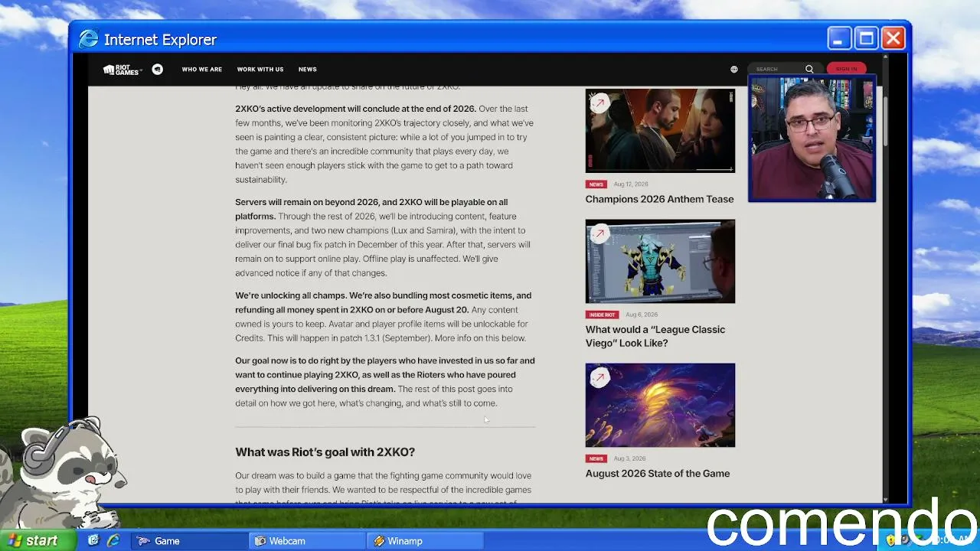This screenshot has width=980, height=551.
Task: Click the red SIGN IN button
Action: pos(847,69)
